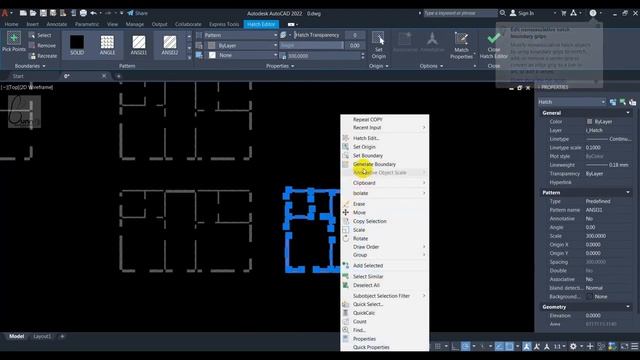Click the Undo arrow icon

click(x=93, y=13)
